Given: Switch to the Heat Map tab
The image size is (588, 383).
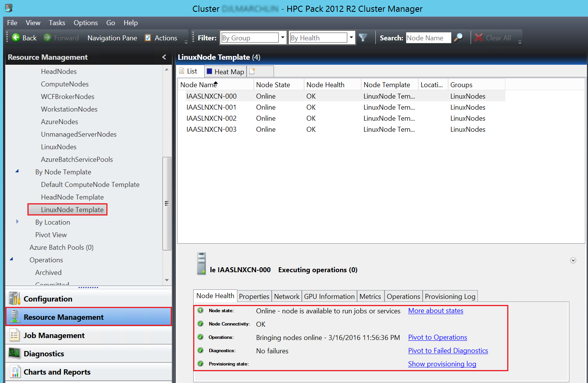Looking at the screenshot, I should click(x=226, y=72).
